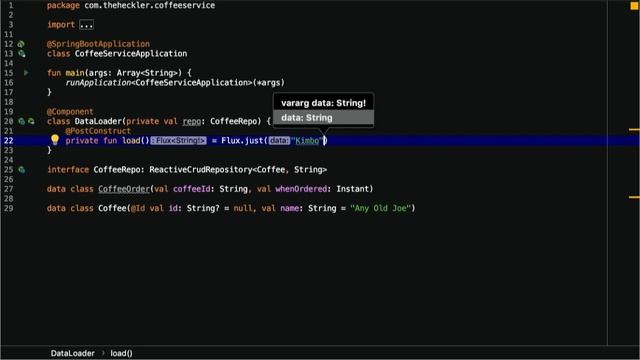The height and width of the screenshot is (360, 640).
Task: Click the underlined repo parameter
Action: (192, 121)
